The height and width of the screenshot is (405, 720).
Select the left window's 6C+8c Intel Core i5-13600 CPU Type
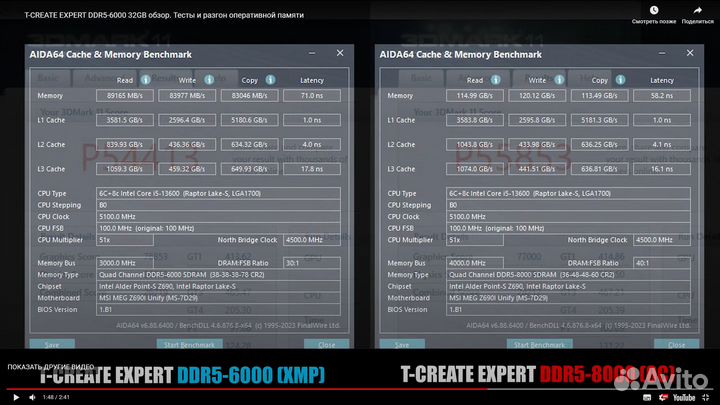(x=218, y=193)
